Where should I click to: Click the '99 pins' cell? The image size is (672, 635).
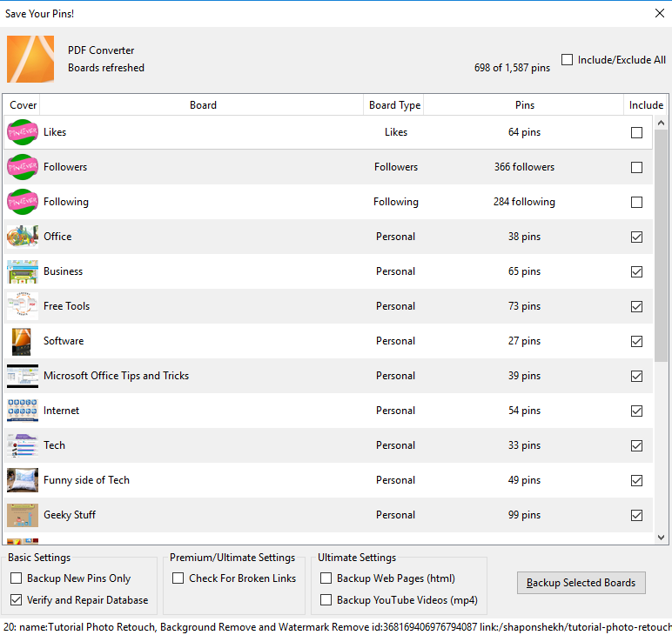pyautogui.click(x=524, y=515)
